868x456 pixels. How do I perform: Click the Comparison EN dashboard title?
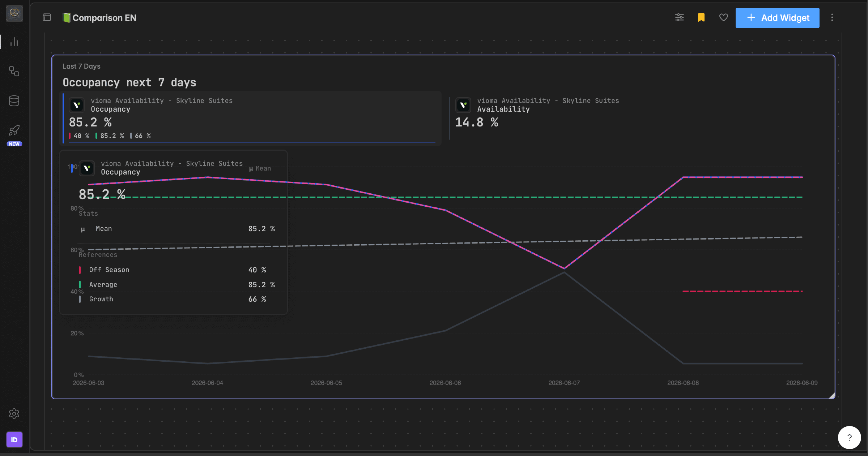coord(105,18)
